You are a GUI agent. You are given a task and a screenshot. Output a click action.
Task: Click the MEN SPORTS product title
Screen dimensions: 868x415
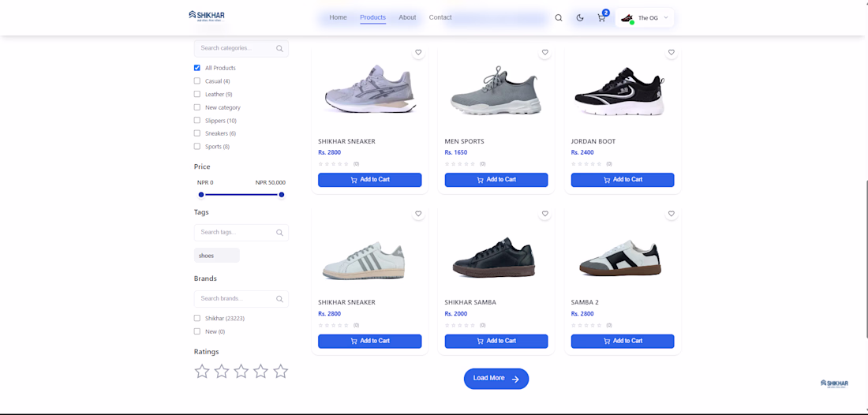point(465,142)
